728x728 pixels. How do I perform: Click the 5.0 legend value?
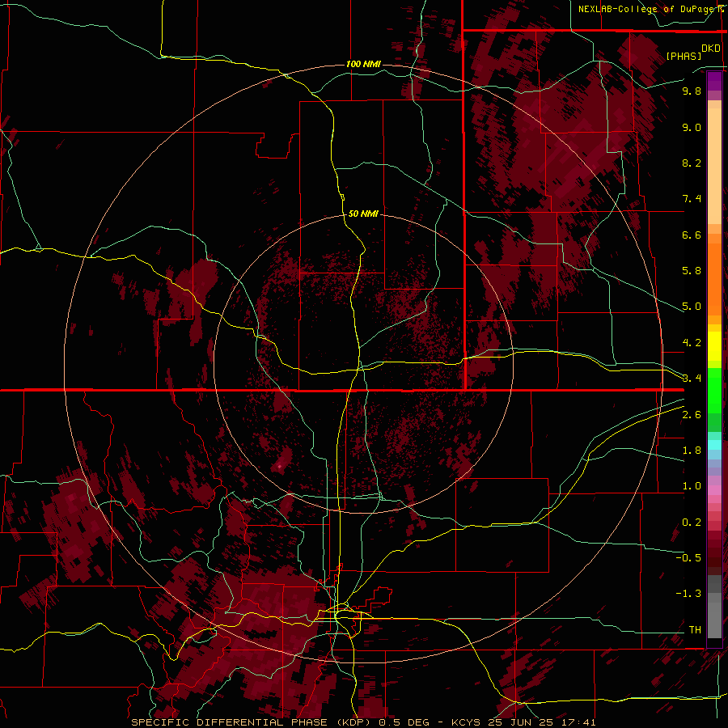tap(692, 307)
